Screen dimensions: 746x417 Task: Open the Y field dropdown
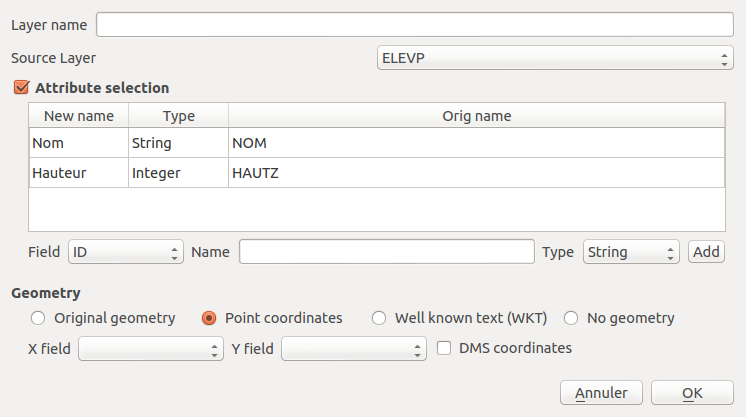[x=353, y=349]
